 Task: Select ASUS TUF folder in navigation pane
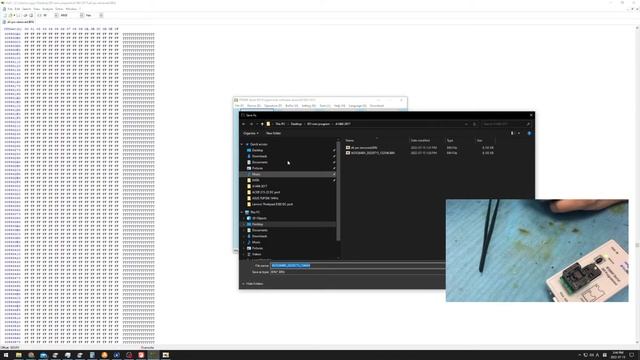pyautogui.click(x=264, y=198)
